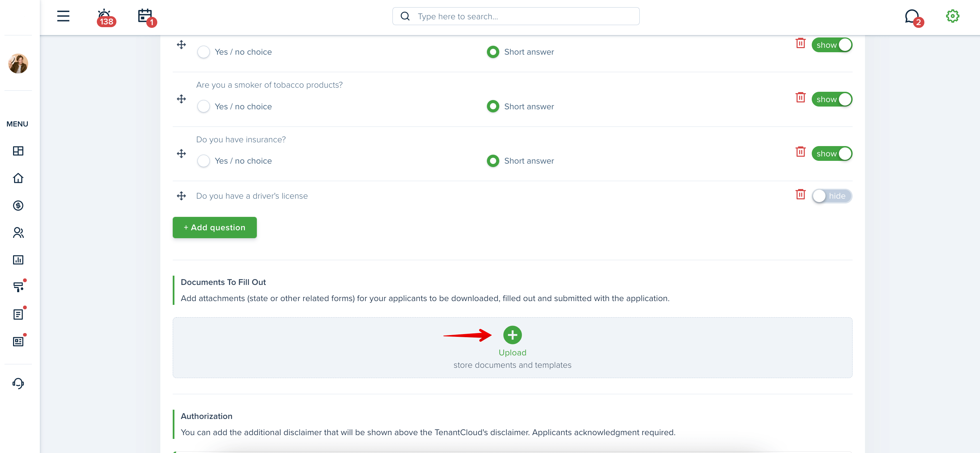Screen dimensions: 980x453
Task: Click the 'Authorization' section heading
Action: (x=207, y=416)
